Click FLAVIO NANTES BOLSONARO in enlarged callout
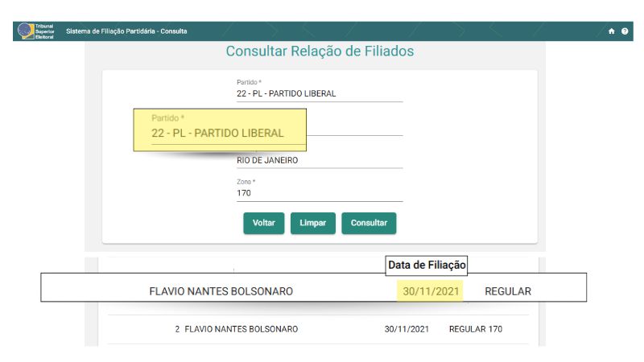 point(221,291)
